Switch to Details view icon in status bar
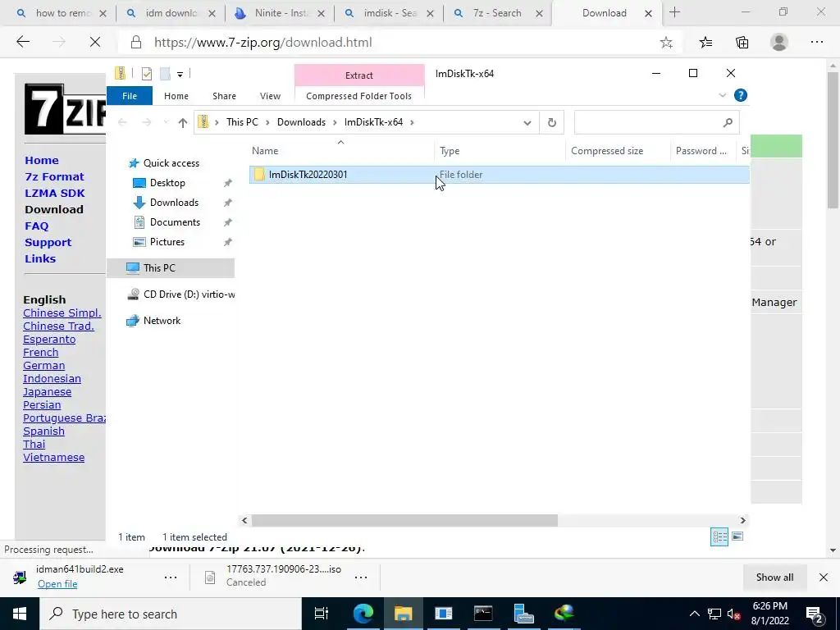The width and height of the screenshot is (840, 630). tap(719, 536)
